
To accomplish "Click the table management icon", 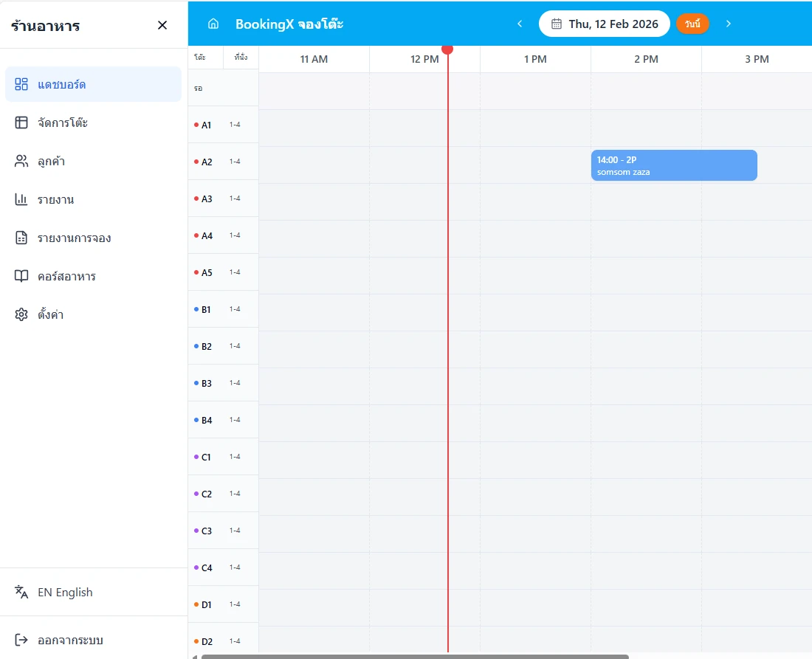I will [21, 123].
